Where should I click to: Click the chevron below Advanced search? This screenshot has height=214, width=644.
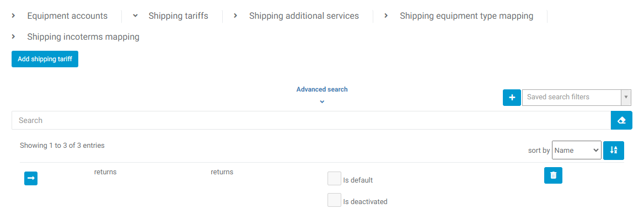coord(322,101)
